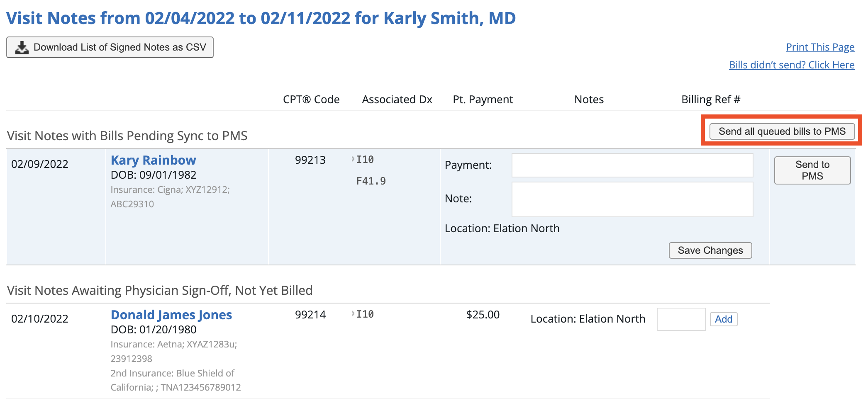Click the download icon on the CSV button

[x=22, y=47]
